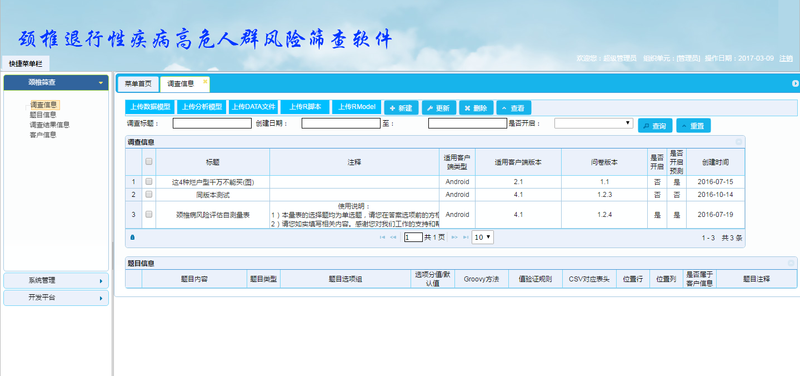Screen dimensions: 800x376
Task: Click the 注释 column header
Action: click(x=355, y=162)
